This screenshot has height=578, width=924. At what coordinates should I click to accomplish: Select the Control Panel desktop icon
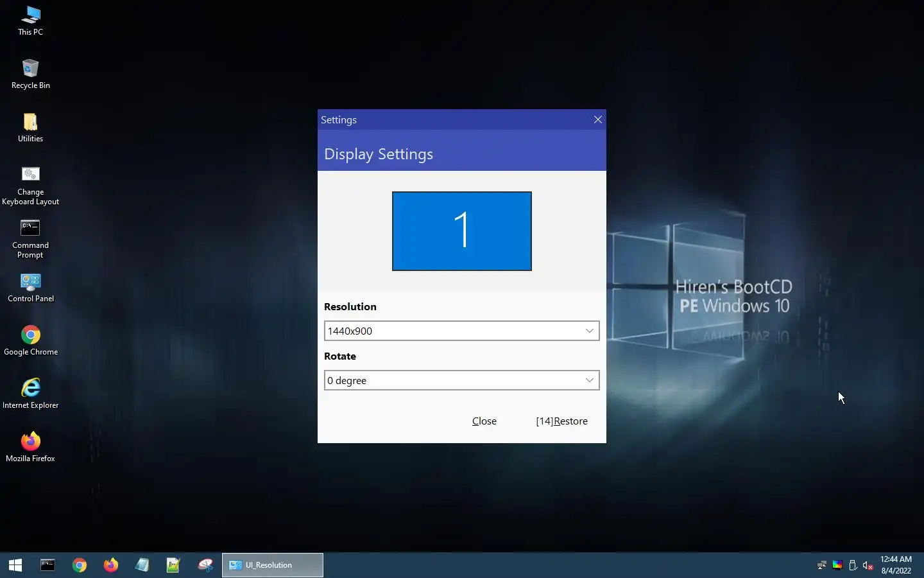30,287
